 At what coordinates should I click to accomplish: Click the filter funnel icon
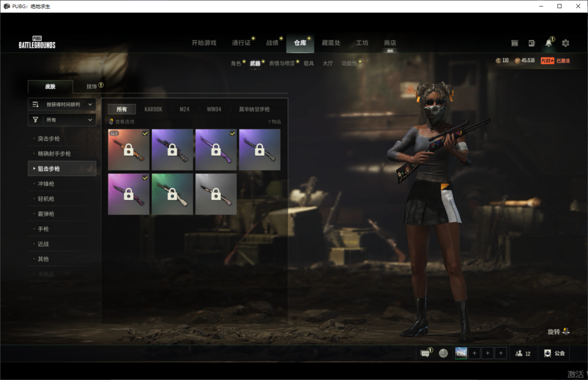(x=35, y=120)
